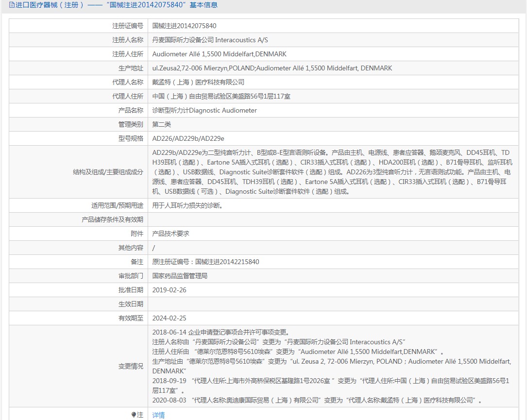527x420 pixels.
Task: Click the 注册人名称 value 丹麦国际听力设备公司 Interacoustics A/S
Action: click(x=210, y=40)
